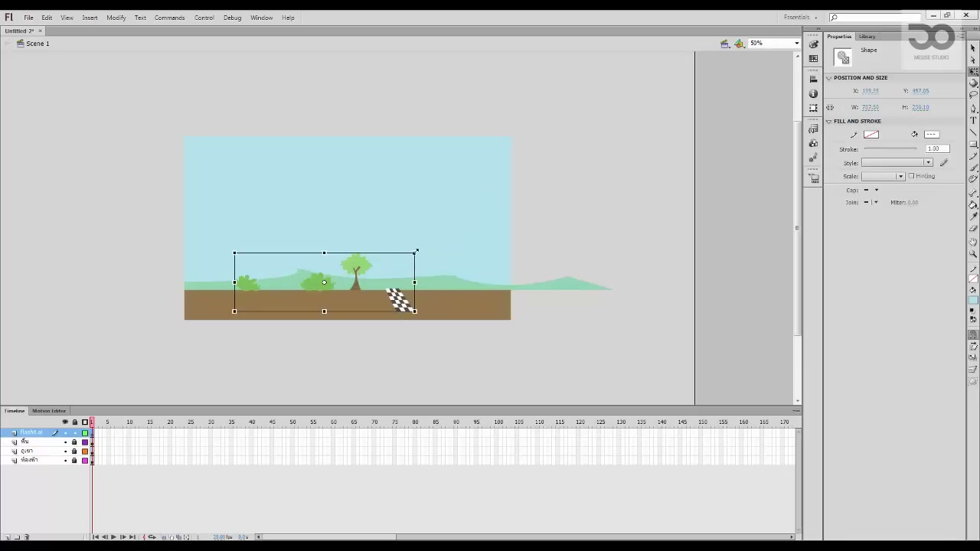Image resolution: width=980 pixels, height=551 pixels.
Task: Select the Text tool in tools panel
Action: click(973, 120)
